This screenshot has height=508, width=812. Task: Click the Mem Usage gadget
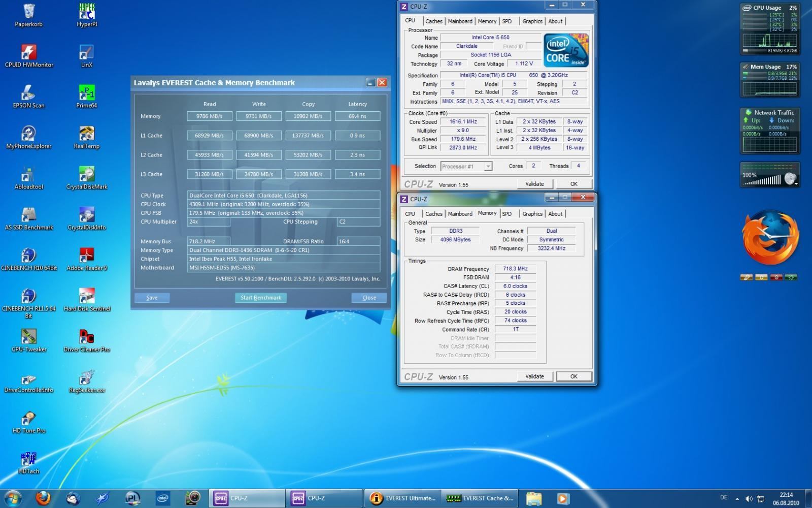coord(769,80)
